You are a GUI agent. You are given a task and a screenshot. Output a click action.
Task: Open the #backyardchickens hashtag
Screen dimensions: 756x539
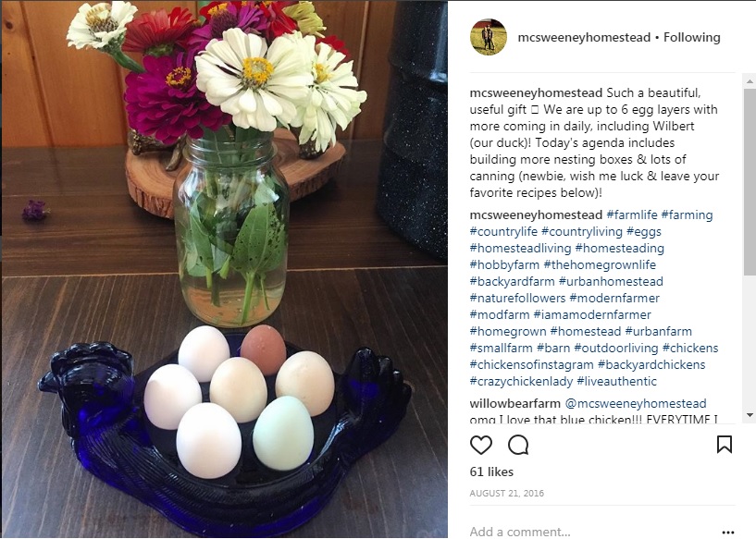(x=651, y=364)
